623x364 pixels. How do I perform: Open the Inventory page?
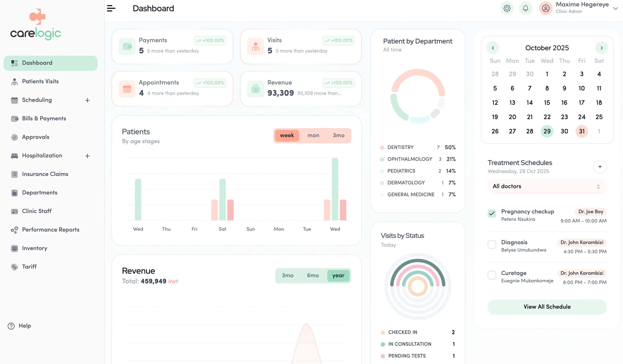point(34,248)
